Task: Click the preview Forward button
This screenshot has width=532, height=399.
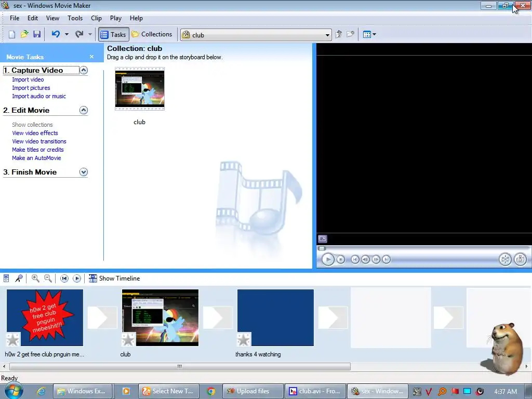Action: pyautogui.click(x=387, y=260)
